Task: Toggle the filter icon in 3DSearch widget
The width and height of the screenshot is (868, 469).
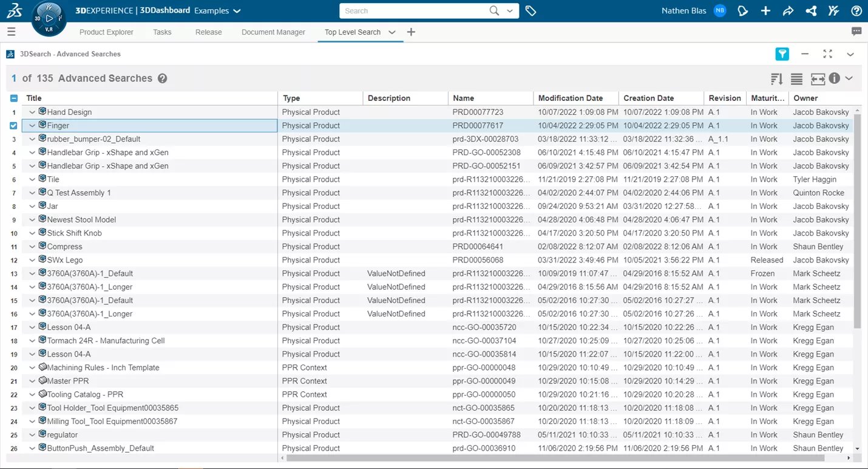Action: click(x=782, y=54)
